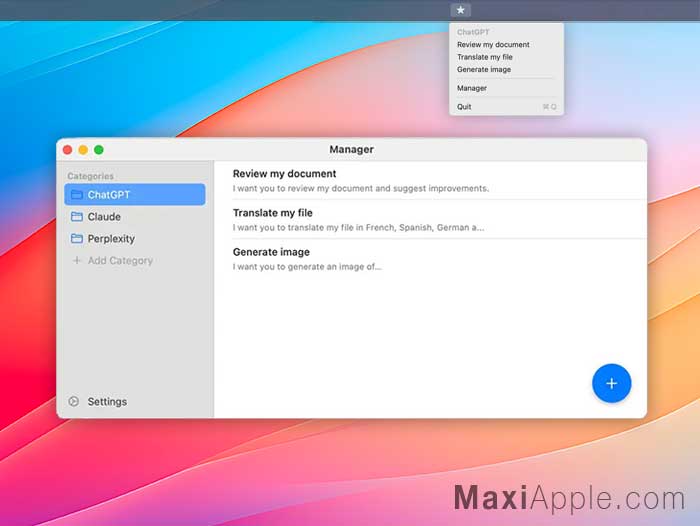Open the Review my document prompt title

pyautogui.click(x=284, y=174)
